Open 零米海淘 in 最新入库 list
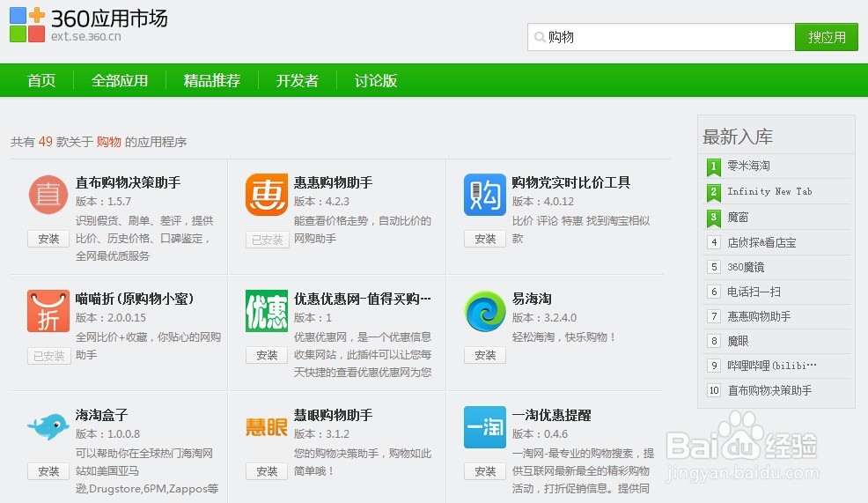This screenshot has height=503, width=868. (x=748, y=166)
